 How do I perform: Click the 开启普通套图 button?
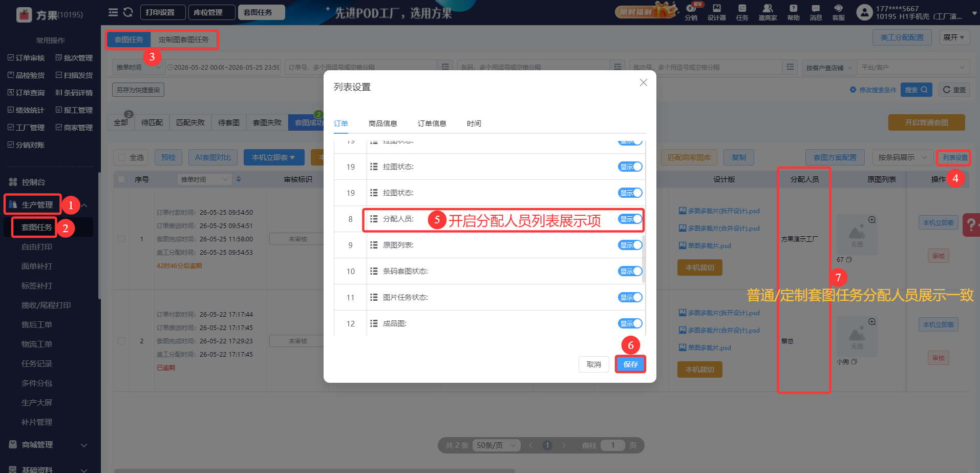(926, 122)
